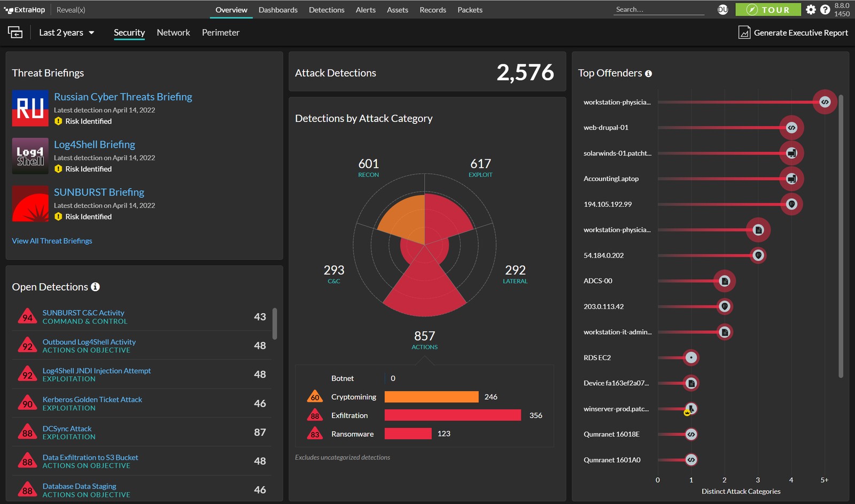This screenshot has height=504, width=855.
Task: Click the red Ransomware bar
Action: point(408,434)
